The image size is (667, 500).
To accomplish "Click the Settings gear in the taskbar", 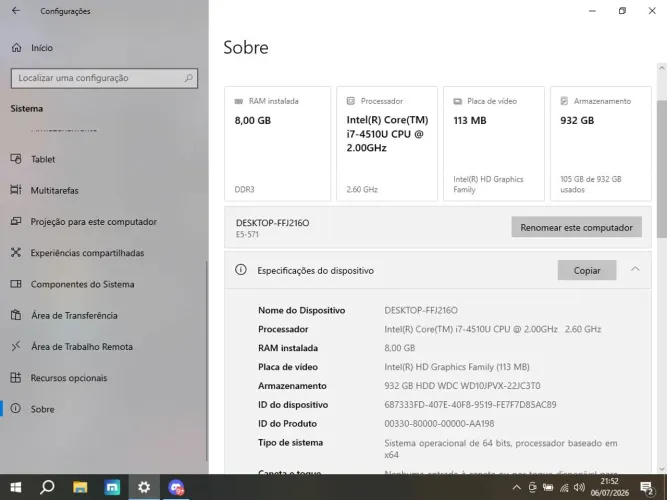I will point(144,487).
